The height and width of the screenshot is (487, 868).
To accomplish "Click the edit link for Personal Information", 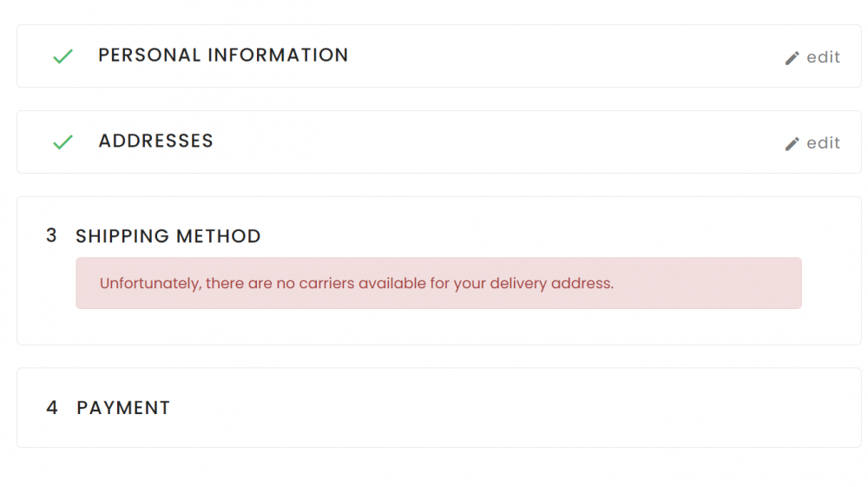I will [x=822, y=57].
